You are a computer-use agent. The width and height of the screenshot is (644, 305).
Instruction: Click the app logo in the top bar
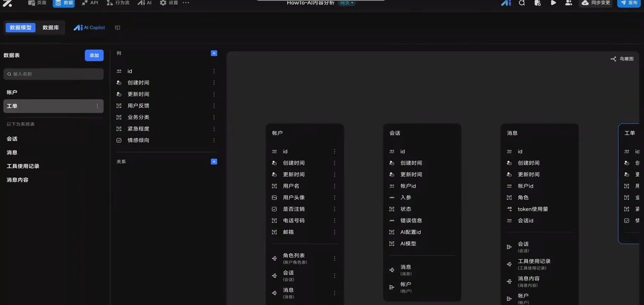pos(7,3)
